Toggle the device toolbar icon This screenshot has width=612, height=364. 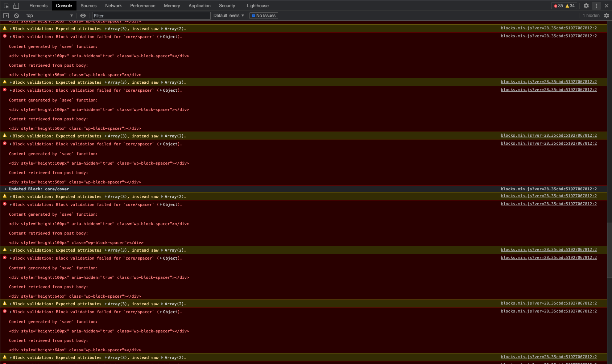[x=16, y=6]
